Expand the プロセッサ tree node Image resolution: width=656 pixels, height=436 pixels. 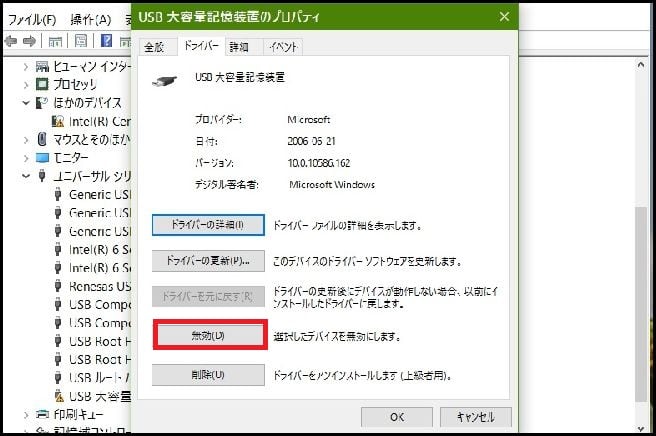pyautogui.click(x=26, y=85)
